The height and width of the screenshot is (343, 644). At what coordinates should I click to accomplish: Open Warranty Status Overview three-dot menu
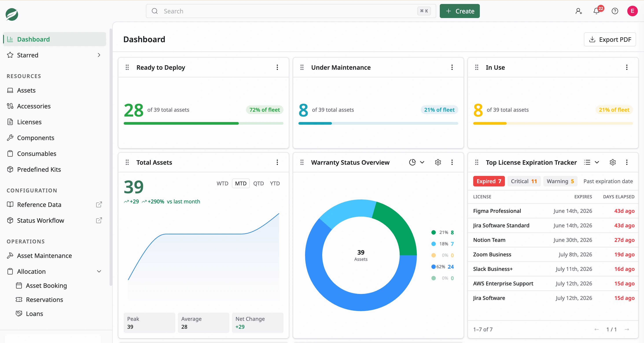coord(452,162)
